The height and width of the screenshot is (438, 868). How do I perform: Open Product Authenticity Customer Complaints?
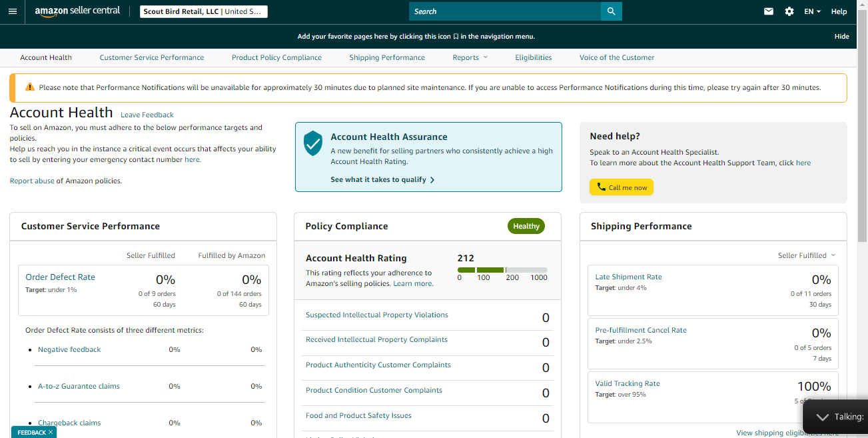[x=378, y=365]
